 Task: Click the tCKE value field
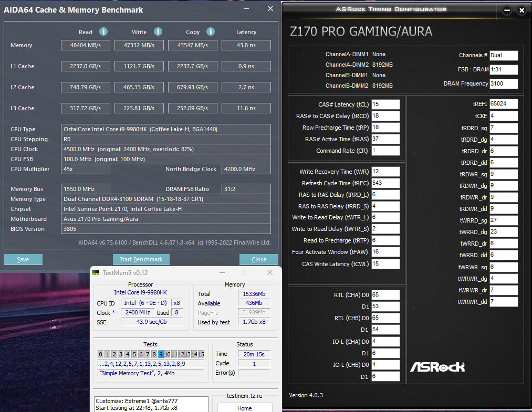[x=504, y=116]
